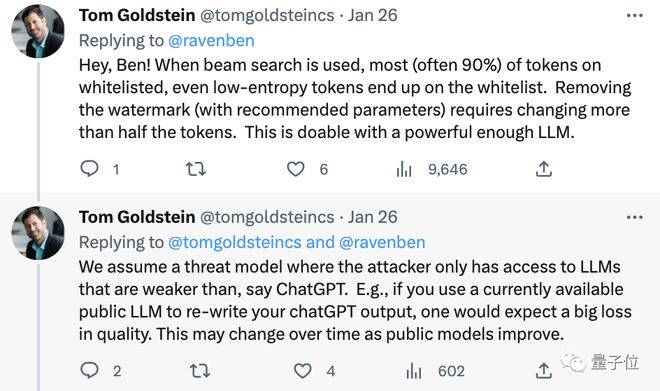View analytics of tweet with 602 views
This screenshot has width=660, height=391.
pyautogui.click(x=414, y=371)
